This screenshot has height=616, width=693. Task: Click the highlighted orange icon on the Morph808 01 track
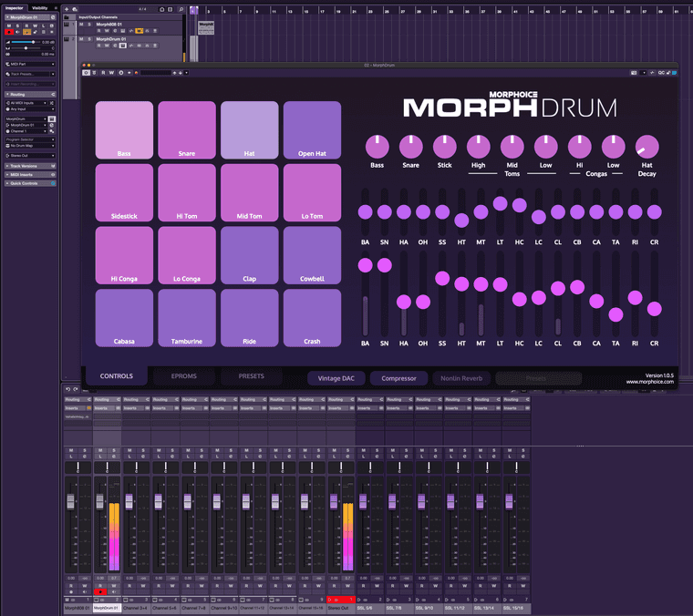[x=140, y=31]
